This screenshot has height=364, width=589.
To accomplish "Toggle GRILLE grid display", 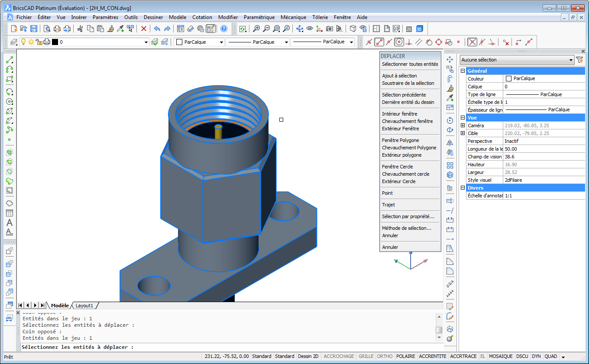I will click(x=366, y=356).
